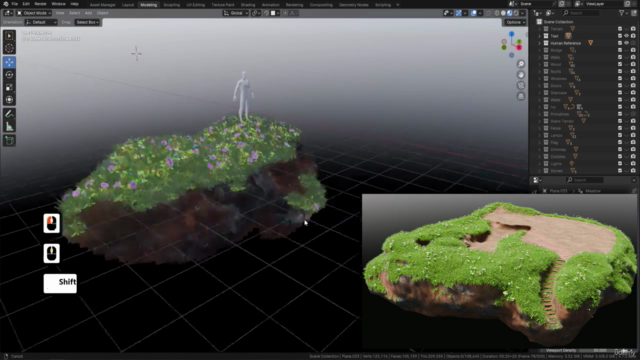Select the Annotate tool
This screenshot has height=360, width=640.
pyautogui.click(x=9, y=114)
